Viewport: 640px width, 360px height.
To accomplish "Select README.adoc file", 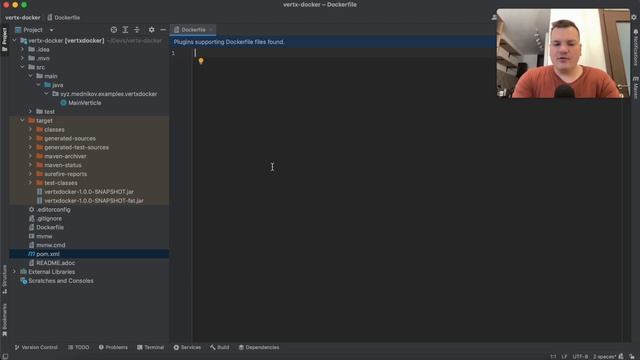I will pyautogui.click(x=56, y=263).
